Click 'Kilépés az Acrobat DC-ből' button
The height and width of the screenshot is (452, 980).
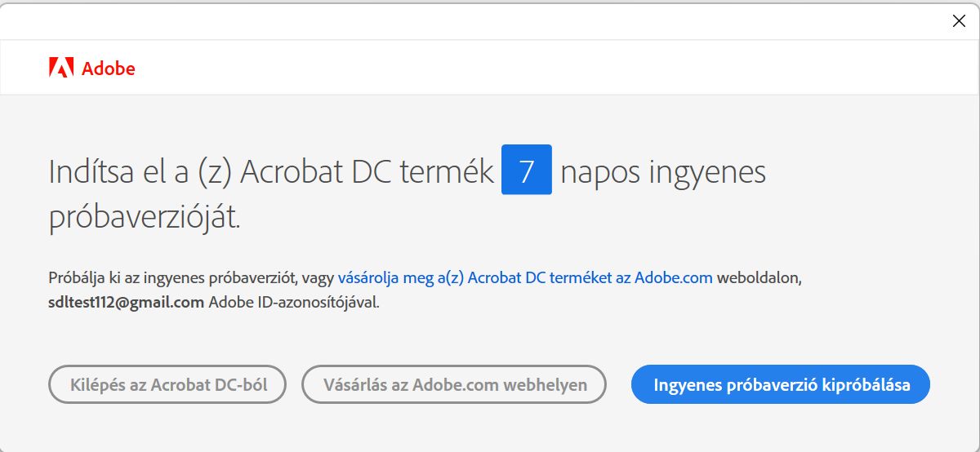pos(169,384)
